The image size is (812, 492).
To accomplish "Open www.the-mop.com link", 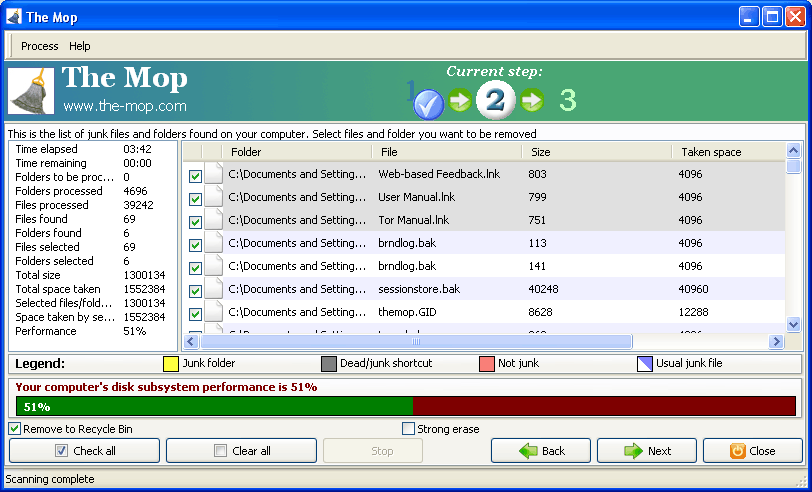I will (125, 106).
